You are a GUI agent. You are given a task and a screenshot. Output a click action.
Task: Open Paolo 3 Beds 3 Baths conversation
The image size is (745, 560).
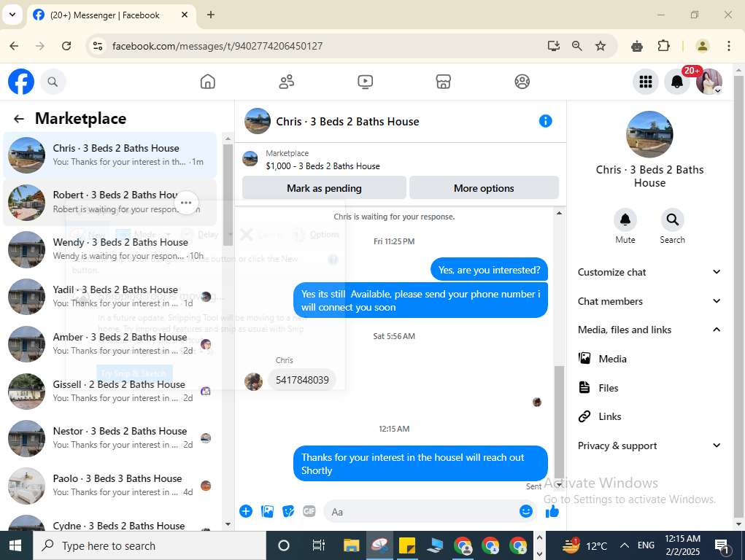[x=109, y=486]
